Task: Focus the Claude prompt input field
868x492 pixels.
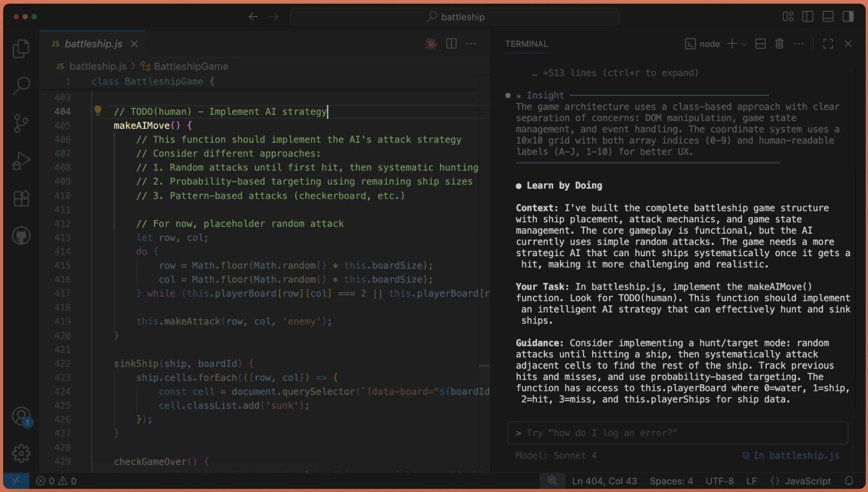Action: 678,433
